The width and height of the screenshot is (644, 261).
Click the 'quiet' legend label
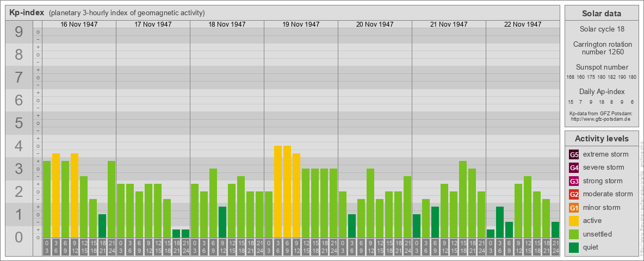(591, 247)
